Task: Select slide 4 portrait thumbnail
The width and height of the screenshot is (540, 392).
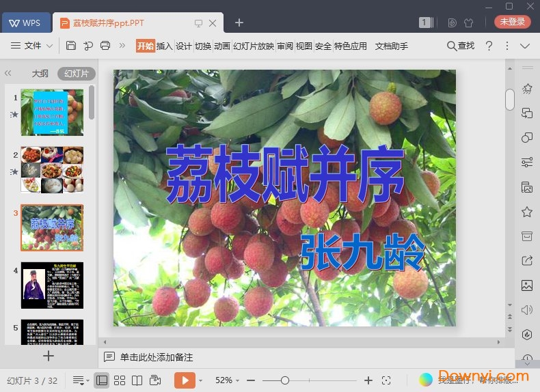Action: (x=52, y=285)
